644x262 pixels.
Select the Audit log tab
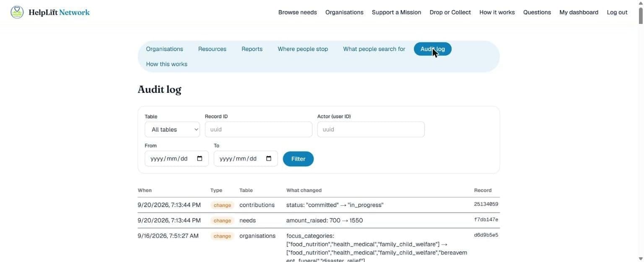[433, 49]
